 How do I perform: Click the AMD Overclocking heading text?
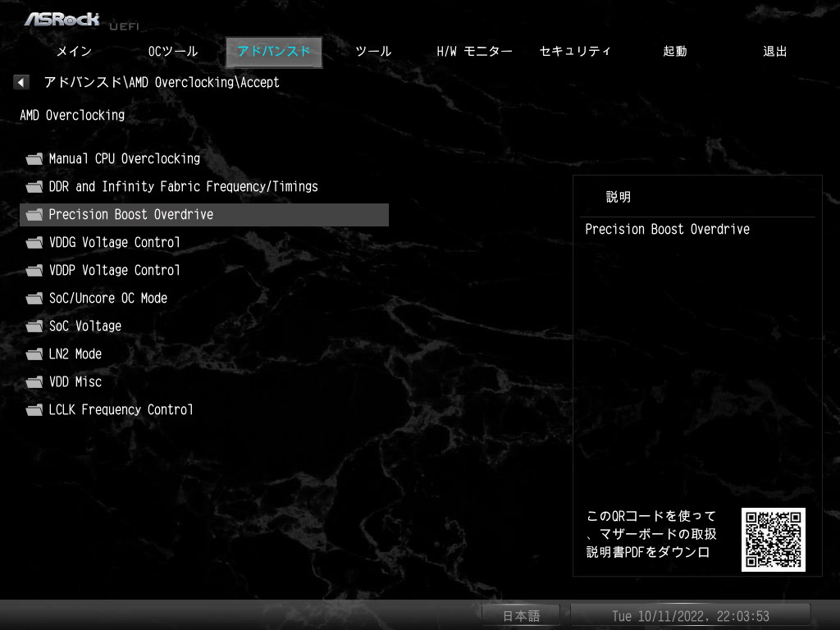pyautogui.click(x=72, y=115)
